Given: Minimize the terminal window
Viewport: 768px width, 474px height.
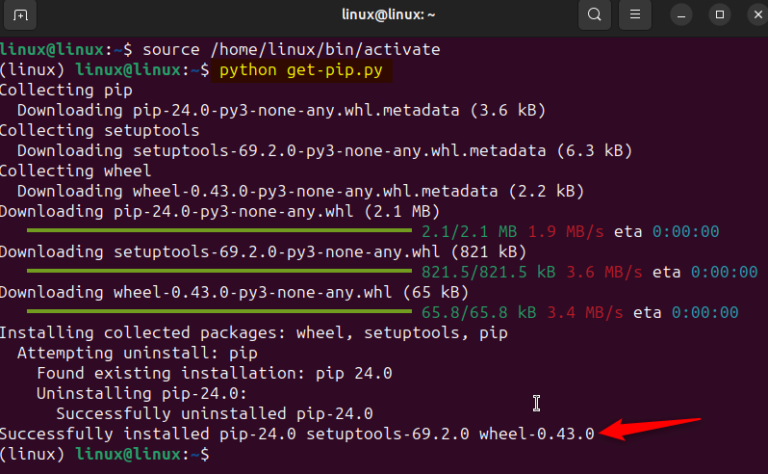Looking at the screenshot, I should 681,15.
